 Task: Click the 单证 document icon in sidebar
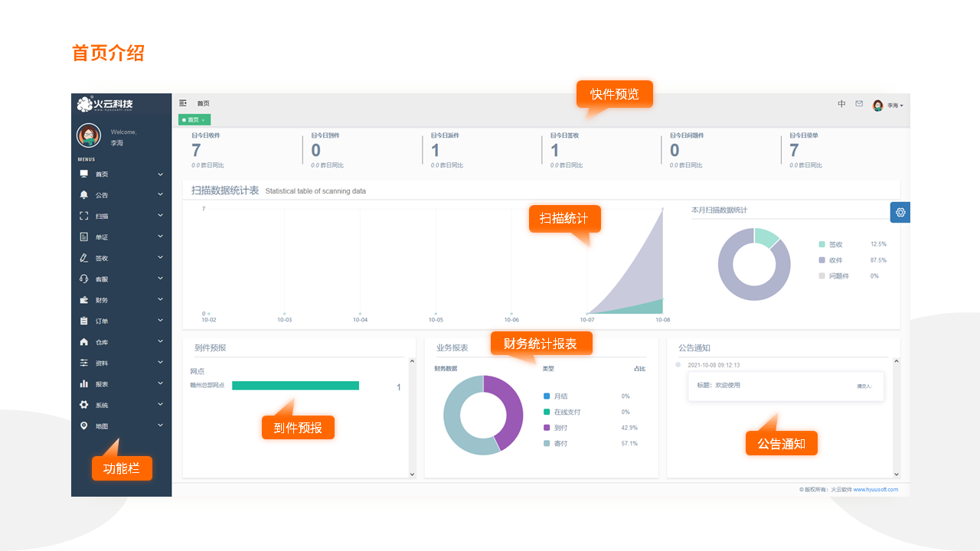(84, 237)
